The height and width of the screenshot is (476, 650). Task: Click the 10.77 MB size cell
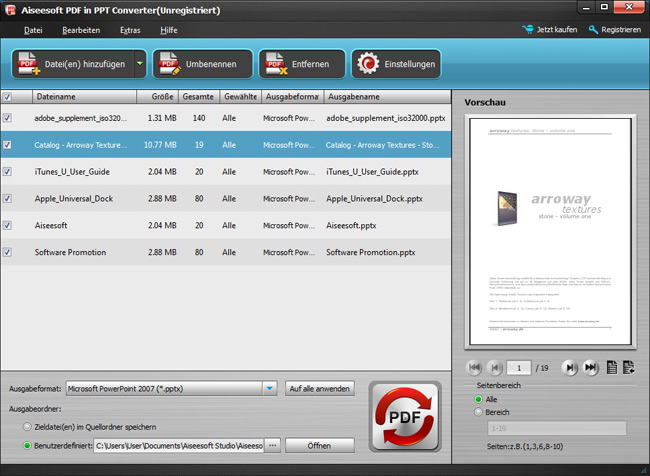[x=160, y=145]
